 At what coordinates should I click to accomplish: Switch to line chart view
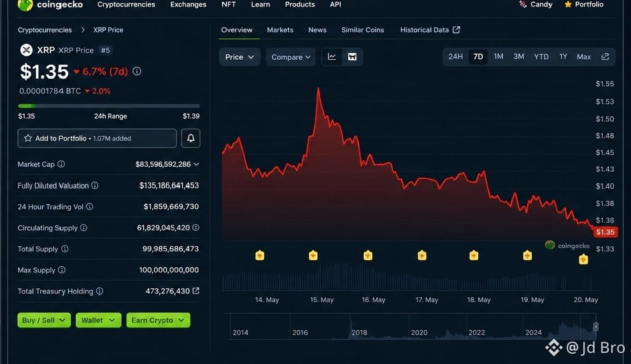pyautogui.click(x=332, y=57)
